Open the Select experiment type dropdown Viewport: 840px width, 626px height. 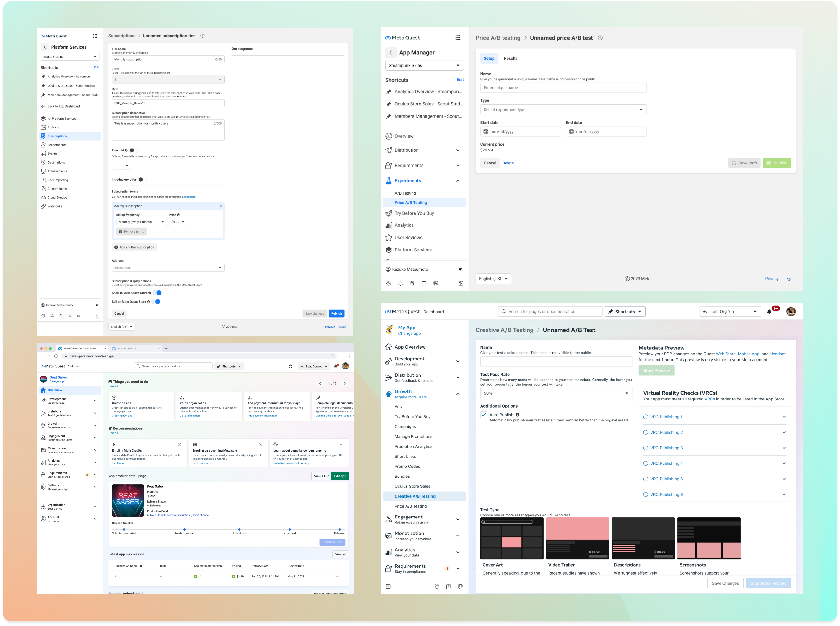pos(563,110)
